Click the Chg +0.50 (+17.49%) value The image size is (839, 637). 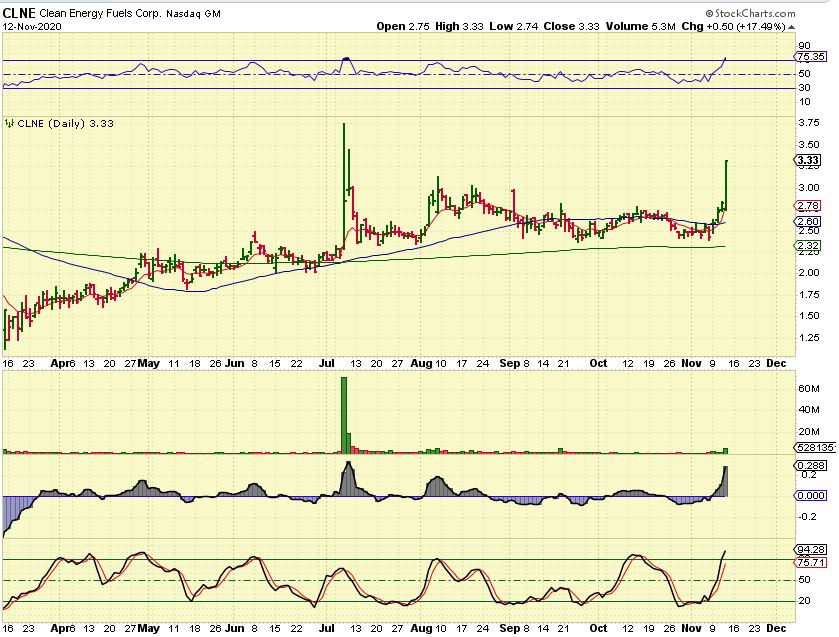[x=733, y=26]
